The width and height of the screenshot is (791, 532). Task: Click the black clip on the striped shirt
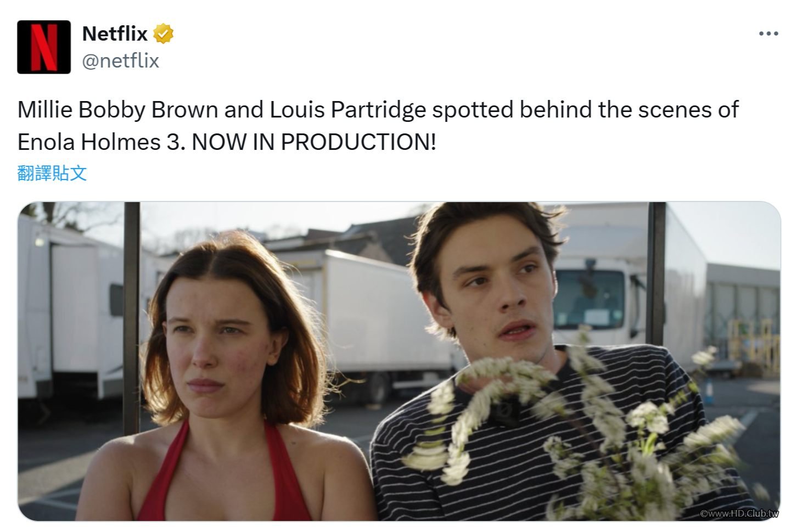(504, 412)
